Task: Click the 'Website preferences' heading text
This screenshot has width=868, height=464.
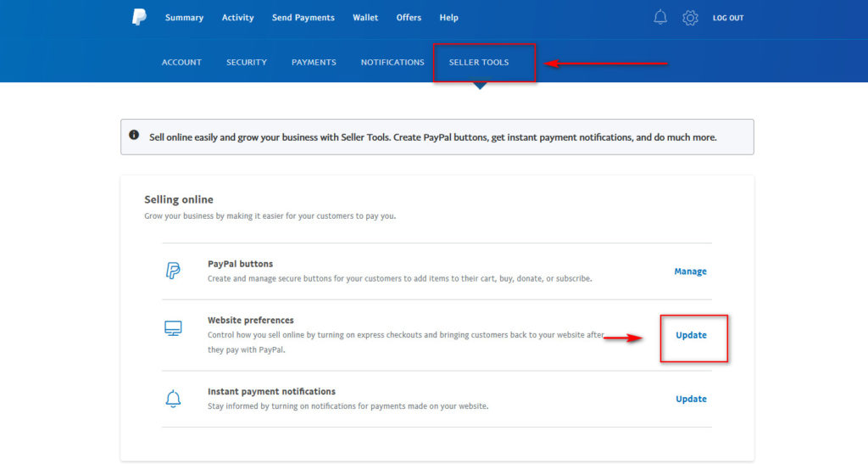Action: click(x=251, y=320)
